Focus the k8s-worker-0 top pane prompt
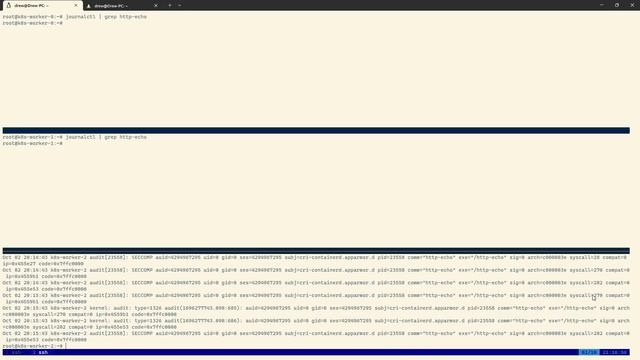This screenshot has height=360, width=640. [x=33, y=23]
